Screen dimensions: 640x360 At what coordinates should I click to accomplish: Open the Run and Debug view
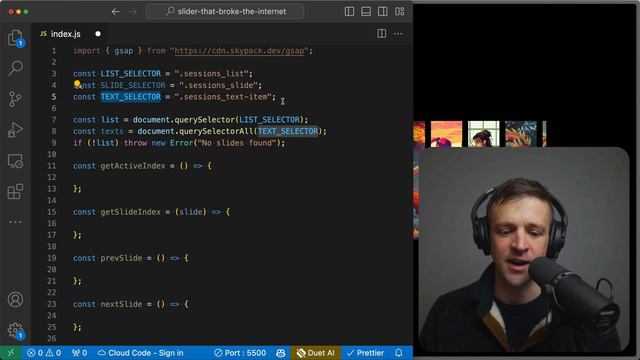pyautogui.click(x=16, y=130)
